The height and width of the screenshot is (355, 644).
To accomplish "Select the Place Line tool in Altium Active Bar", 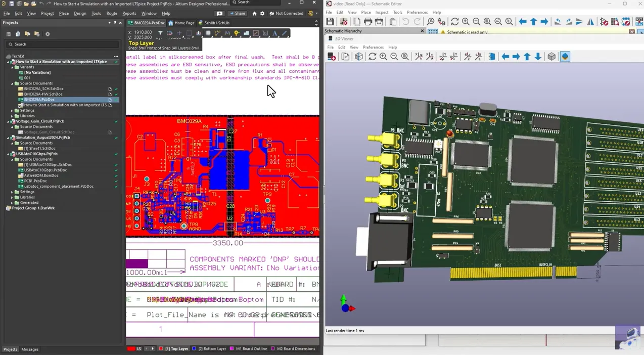I will [285, 33].
